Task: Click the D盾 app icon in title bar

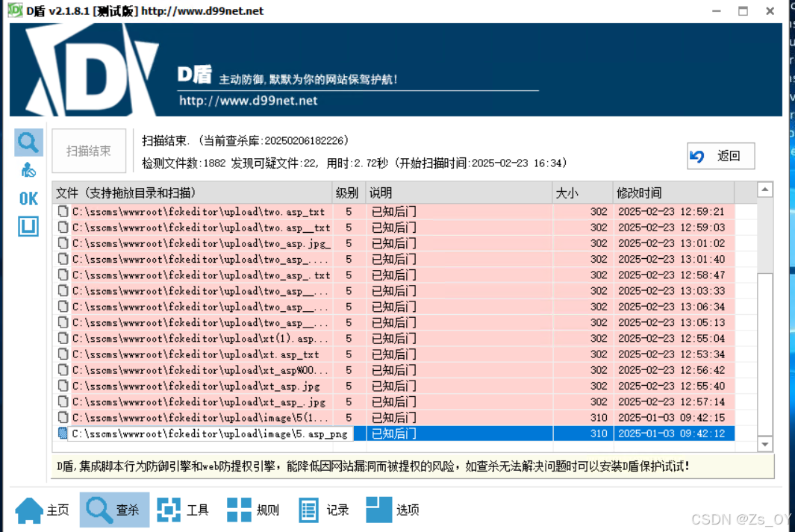Action: tap(15, 10)
